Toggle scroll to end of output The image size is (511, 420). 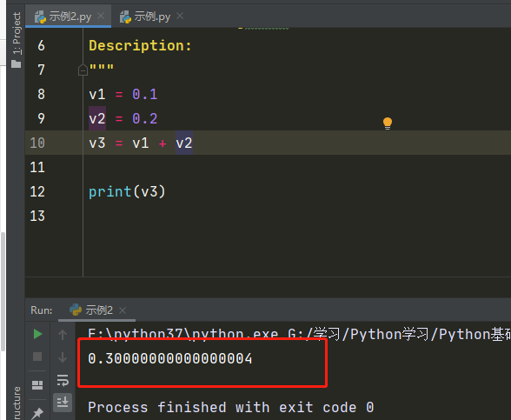tap(63, 403)
